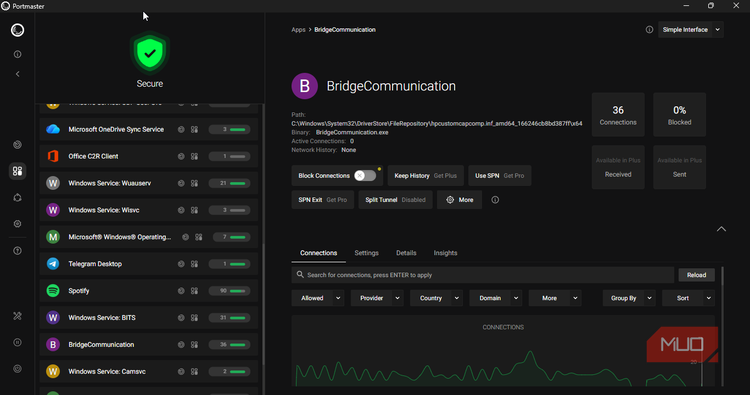This screenshot has height=395, width=750.
Task: Click the round icon beside Office C2R Client
Action: click(x=181, y=156)
